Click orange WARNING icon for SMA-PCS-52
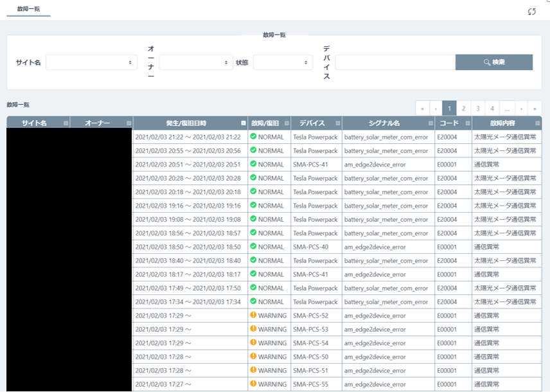The width and height of the screenshot is (550, 392). [x=253, y=315]
